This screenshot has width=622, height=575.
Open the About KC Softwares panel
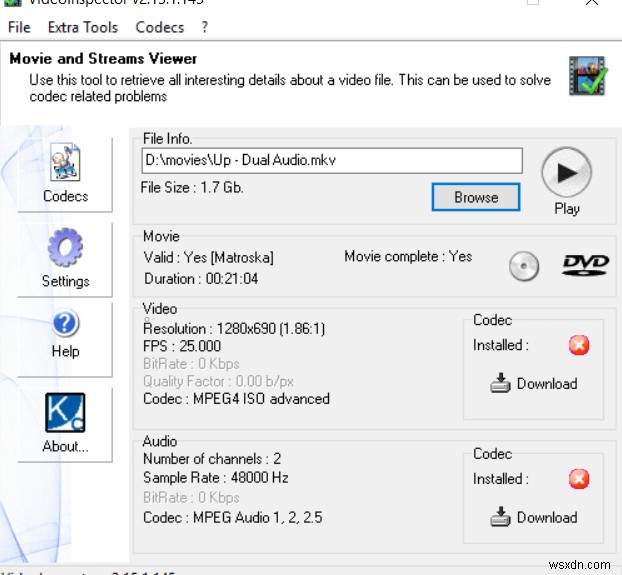click(65, 424)
